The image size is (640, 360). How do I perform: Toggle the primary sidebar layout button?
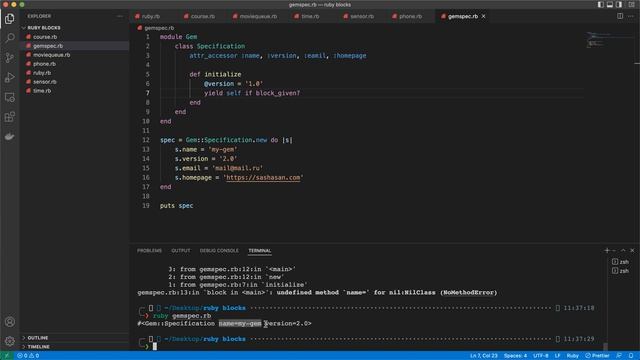coord(601,4)
